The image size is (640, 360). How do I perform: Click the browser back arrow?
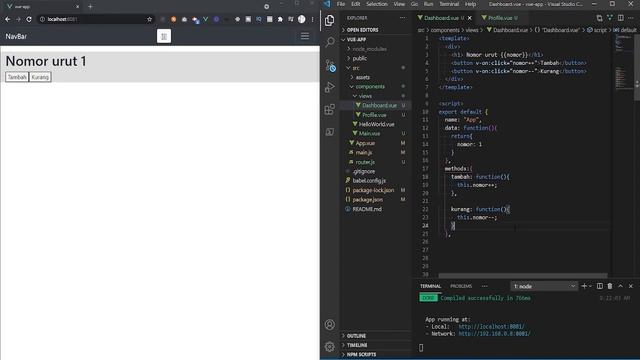tap(8, 19)
